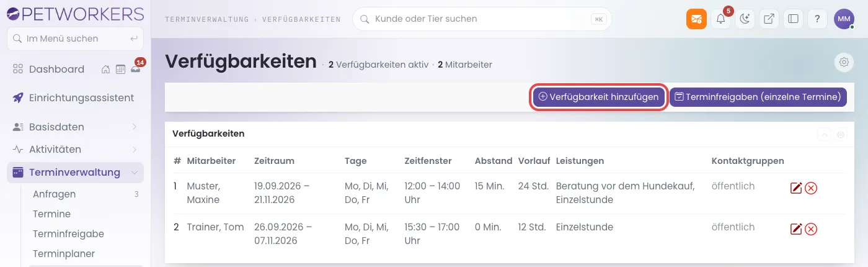Click the Dashboard grid icon

(x=18, y=69)
